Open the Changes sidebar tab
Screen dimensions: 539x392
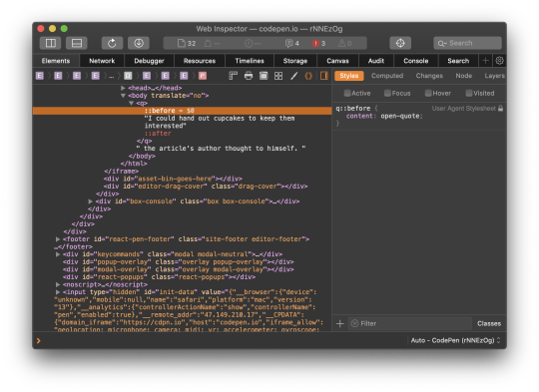(429, 76)
